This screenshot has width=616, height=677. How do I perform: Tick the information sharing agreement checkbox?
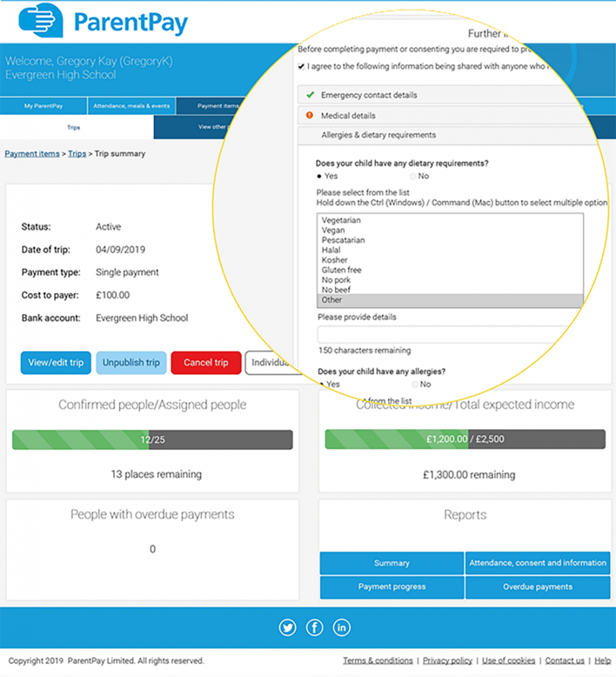coord(301,67)
